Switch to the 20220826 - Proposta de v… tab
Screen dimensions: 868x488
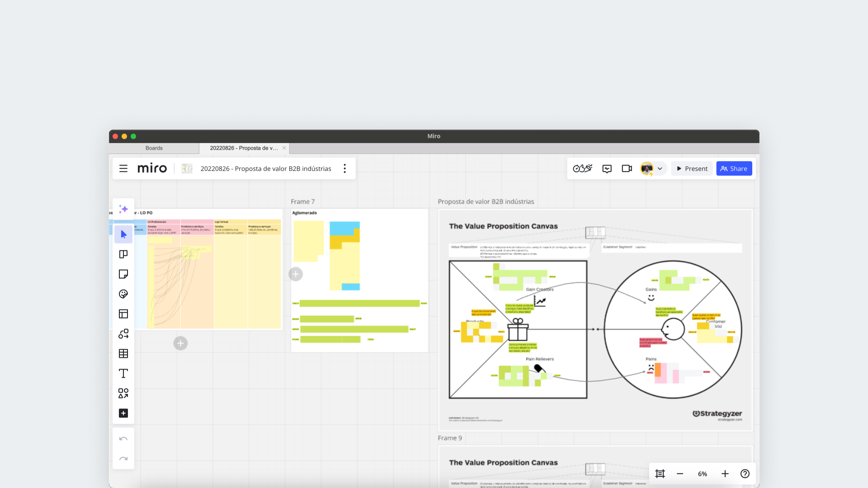244,148
